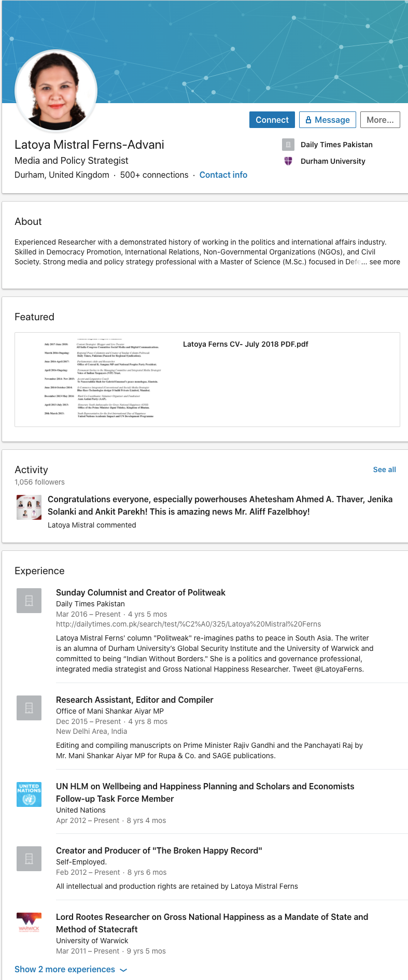Click the United Nations logo icon
This screenshot has height=980, width=408.
point(29,794)
